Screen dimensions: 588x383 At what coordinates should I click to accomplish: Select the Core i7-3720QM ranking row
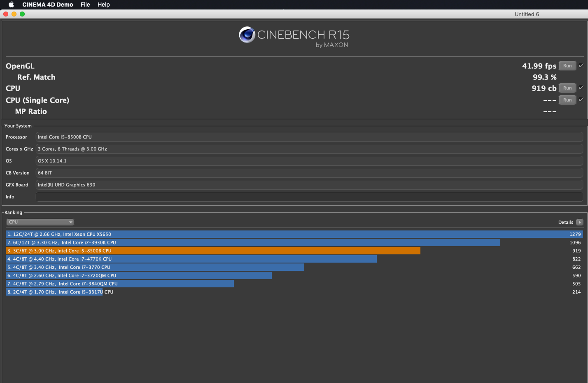(294, 275)
